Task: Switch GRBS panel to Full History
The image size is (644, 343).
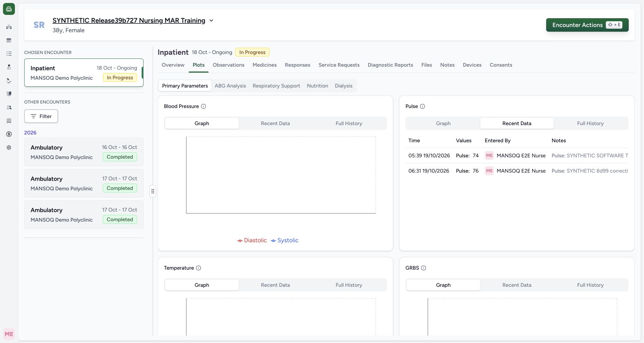Action: pyautogui.click(x=590, y=285)
